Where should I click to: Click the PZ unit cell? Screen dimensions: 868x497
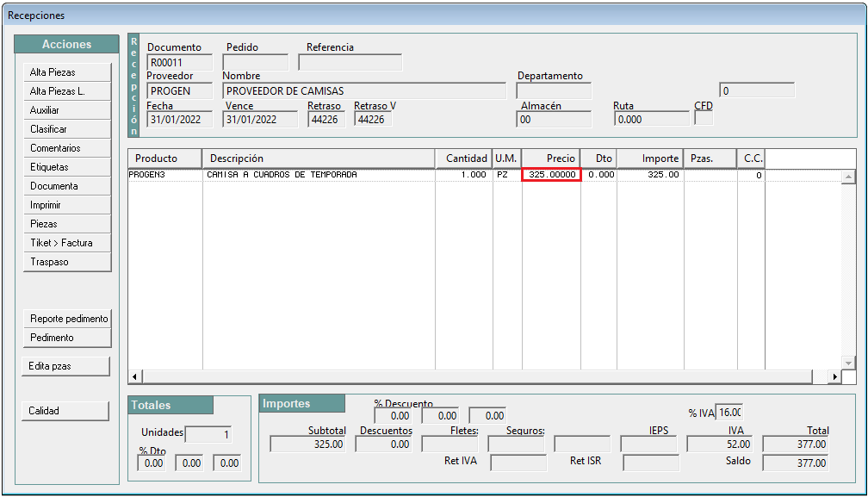coord(507,175)
